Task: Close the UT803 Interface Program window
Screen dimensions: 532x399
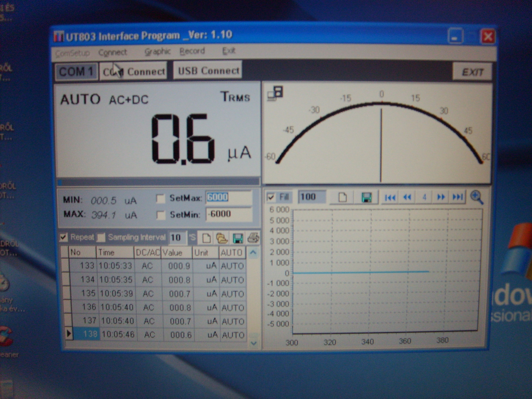Action: (488, 37)
